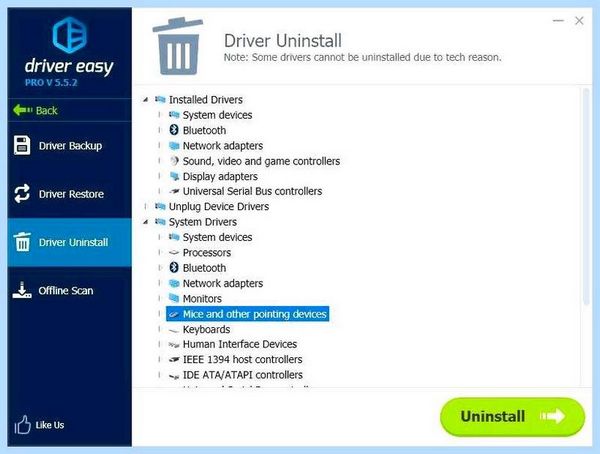Expand System devices under Installed Drivers

tap(159, 114)
